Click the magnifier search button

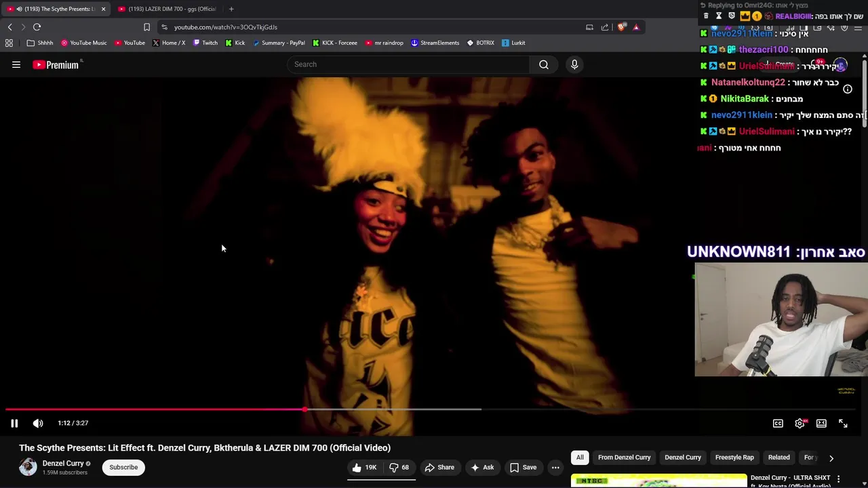(544, 64)
